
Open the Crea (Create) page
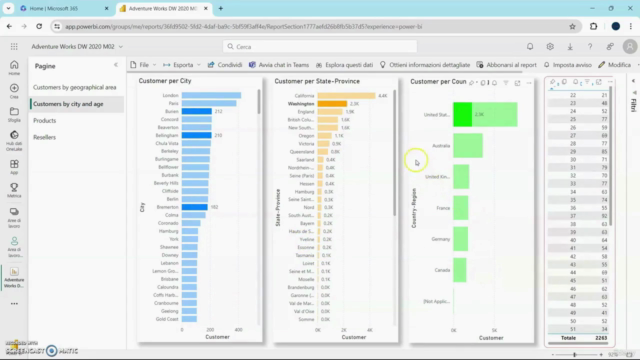14,91
